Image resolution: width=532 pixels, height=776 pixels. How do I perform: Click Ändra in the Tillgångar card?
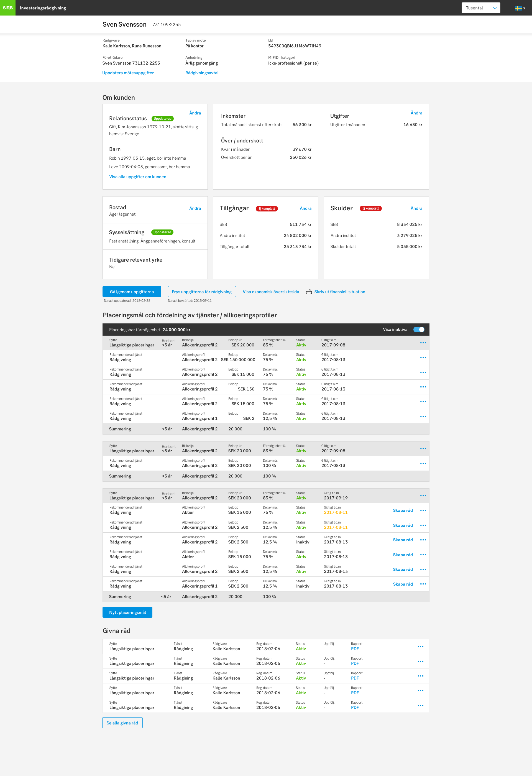(305, 208)
